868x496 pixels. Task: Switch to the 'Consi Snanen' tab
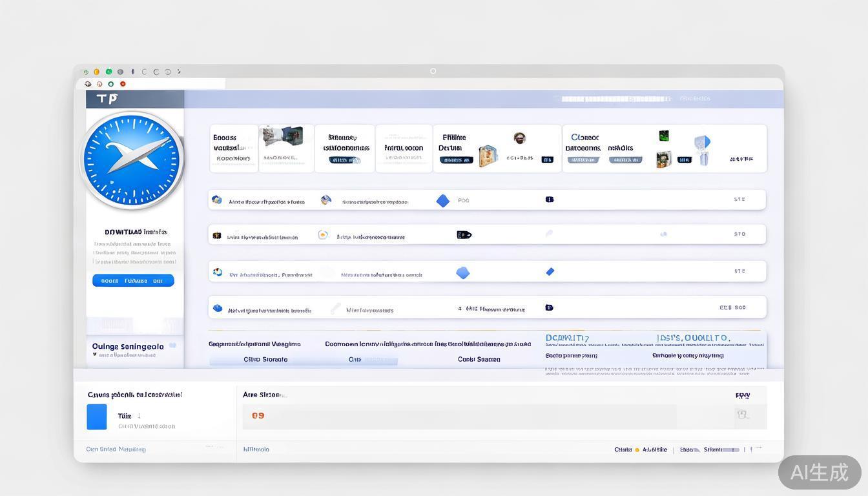pos(479,359)
